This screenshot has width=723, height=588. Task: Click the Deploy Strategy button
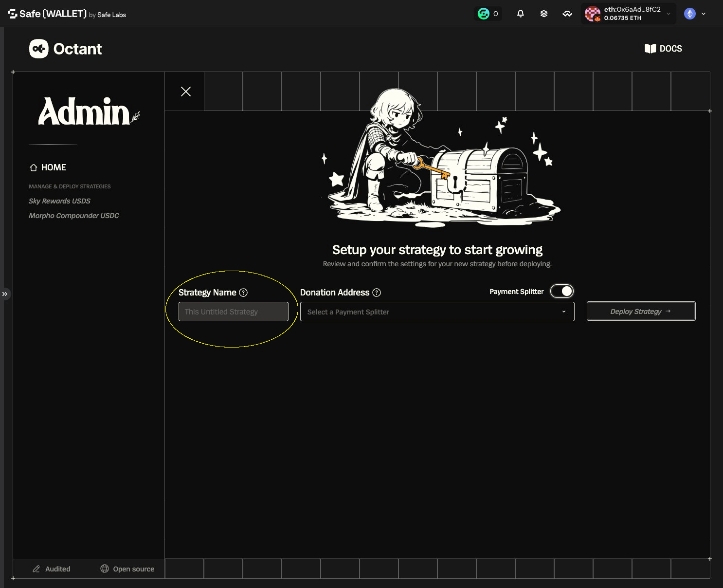point(641,311)
